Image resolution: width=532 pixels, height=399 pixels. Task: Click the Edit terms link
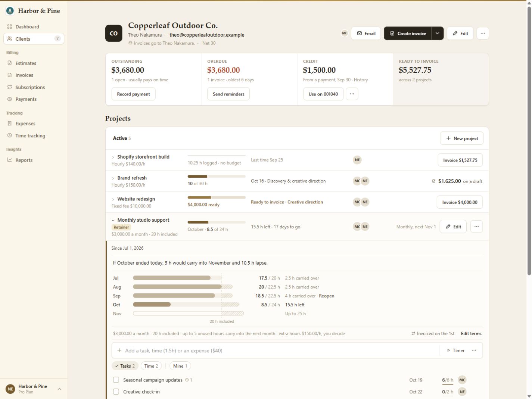(x=471, y=334)
